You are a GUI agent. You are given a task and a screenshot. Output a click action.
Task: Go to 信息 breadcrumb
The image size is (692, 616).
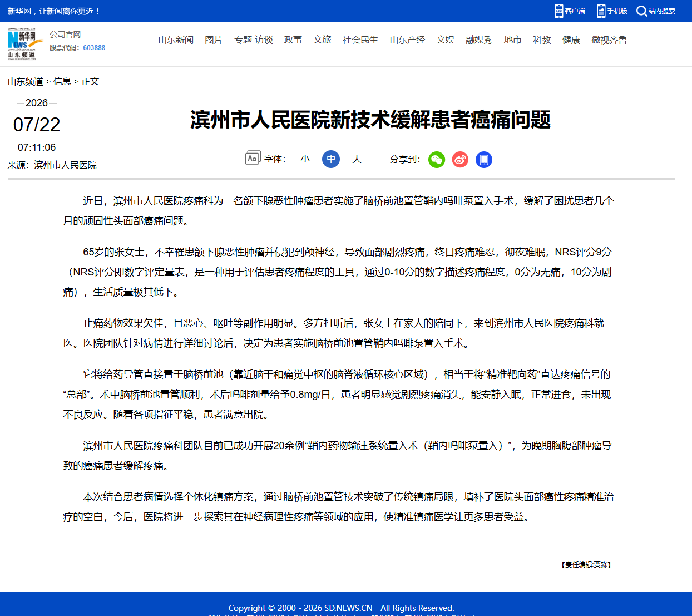pos(62,82)
